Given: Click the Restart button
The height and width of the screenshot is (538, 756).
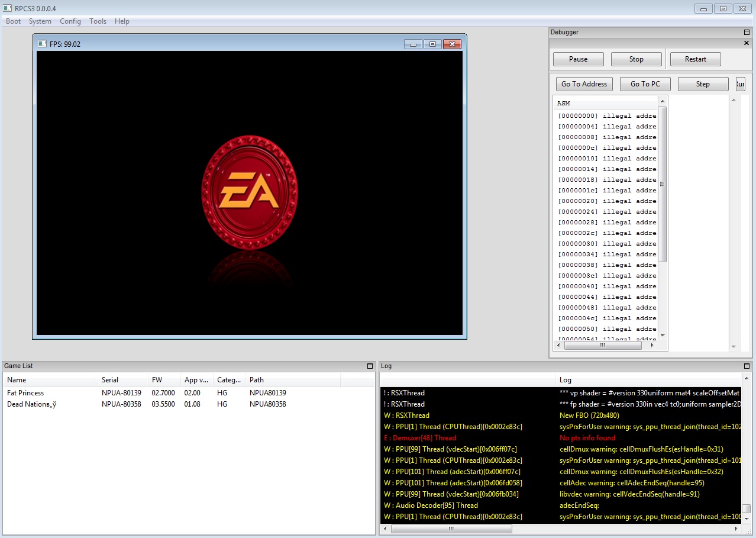Looking at the screenshot, I should [x=695, y=59].
